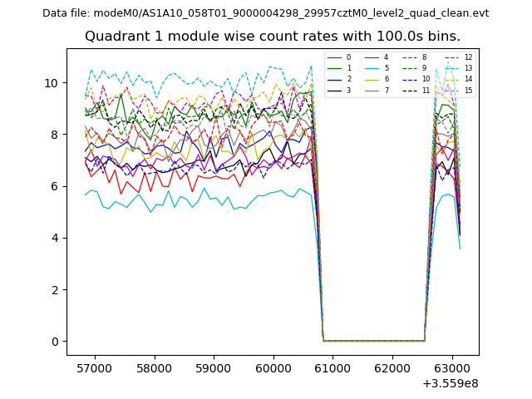Click the x-axis tick label 57000
The height and width of the screenshot is (399, 532).
point(94,367)
